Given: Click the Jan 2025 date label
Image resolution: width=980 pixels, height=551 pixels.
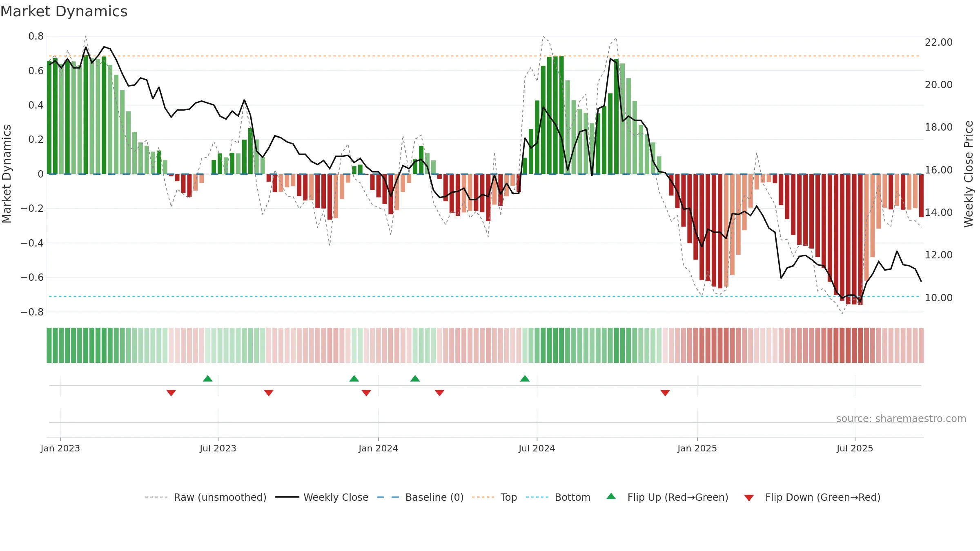Looking at the screenshot, I should [697, 448].
